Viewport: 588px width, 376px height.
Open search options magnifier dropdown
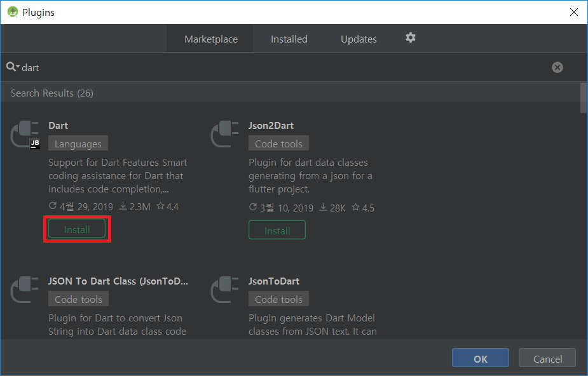click(13, 67)
